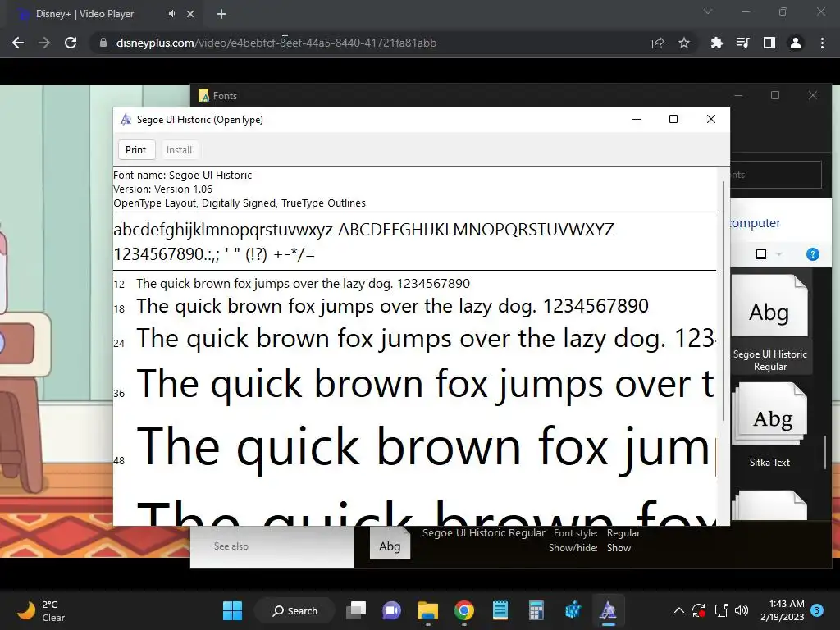Close the Disney+ Video Player tab
This screenshot has height=630, width=840.
point(190,14)
